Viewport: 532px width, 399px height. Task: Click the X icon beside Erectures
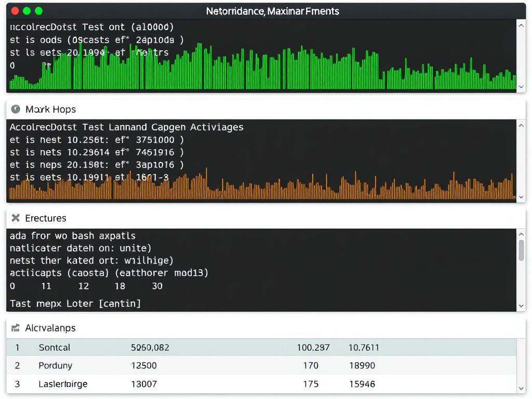(x=15, y=218)
